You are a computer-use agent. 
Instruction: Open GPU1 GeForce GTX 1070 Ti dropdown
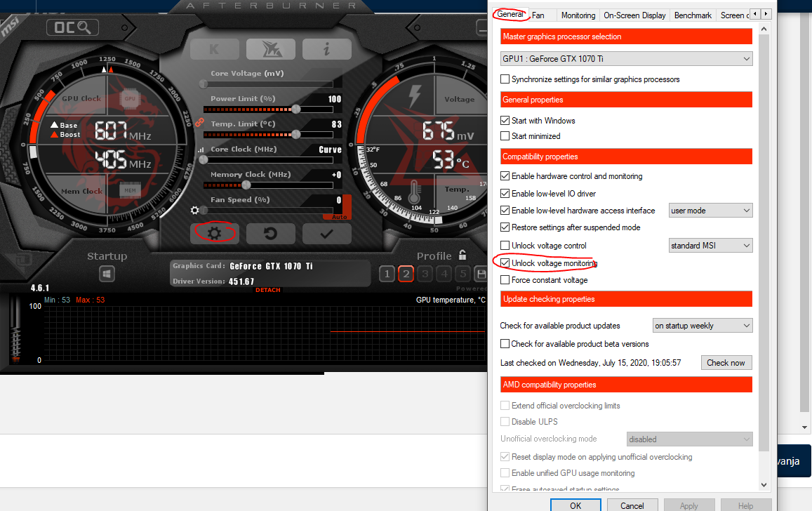tap(626, 59)
